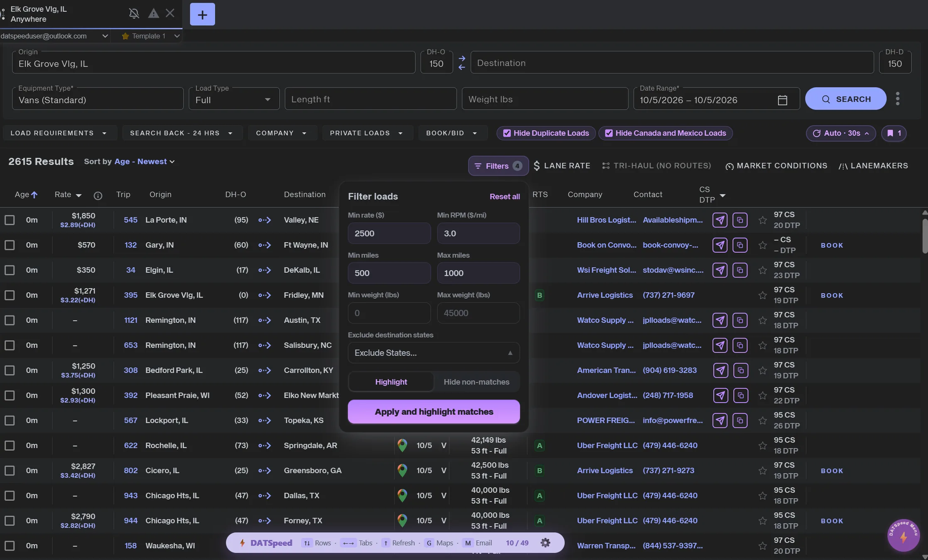Screen dimensions: 928x560
Task: Copy Hill Bros Logistics load details
Action: pyautogui.click(x=740, y=220)
